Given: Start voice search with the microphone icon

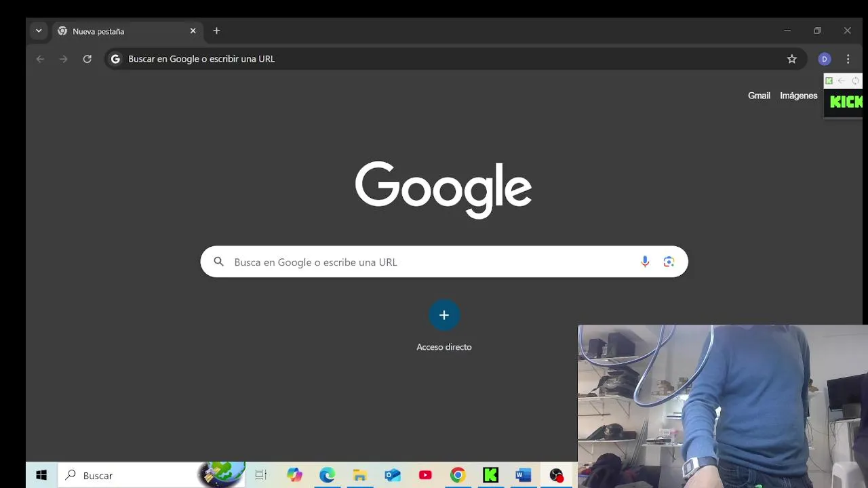Looking at the screenshot, I should coord(645,262).
